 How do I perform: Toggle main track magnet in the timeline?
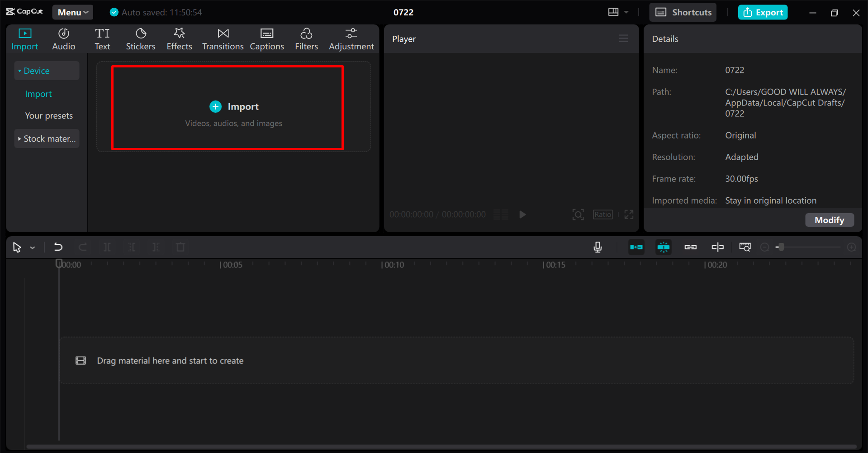(x=636, y=247)
